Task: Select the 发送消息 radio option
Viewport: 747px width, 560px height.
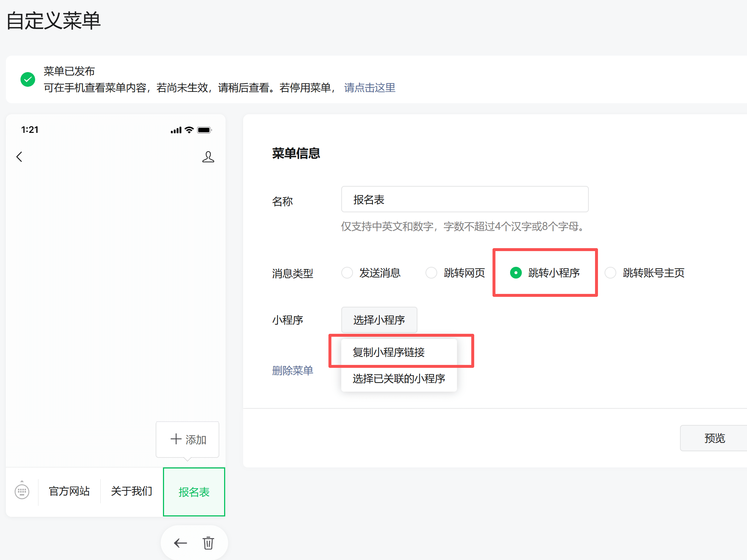Action: pyautogui.click(x=347, y=273)
